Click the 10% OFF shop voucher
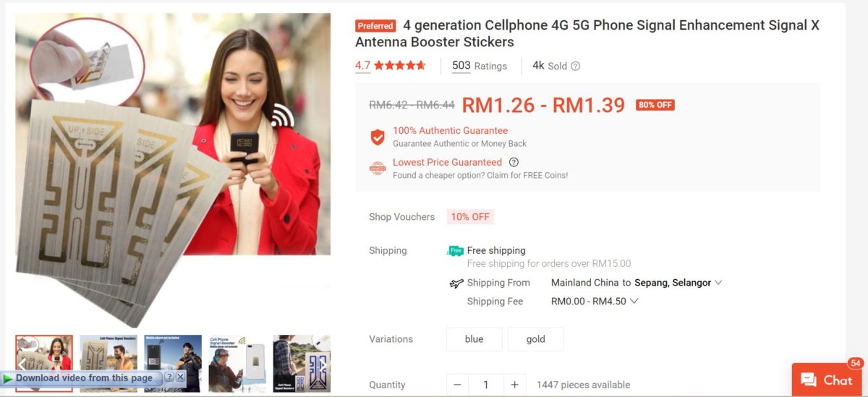868x397 pixels. click(470, 217)
